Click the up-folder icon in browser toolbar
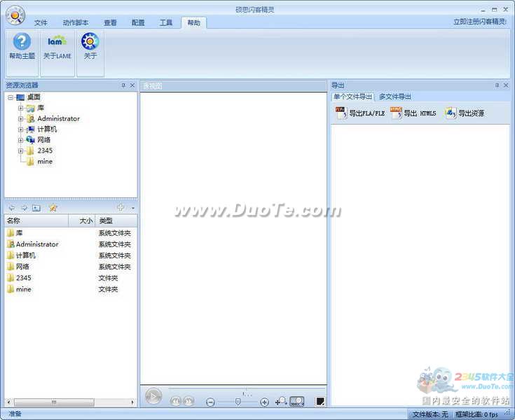 click(x=36, y=208)
